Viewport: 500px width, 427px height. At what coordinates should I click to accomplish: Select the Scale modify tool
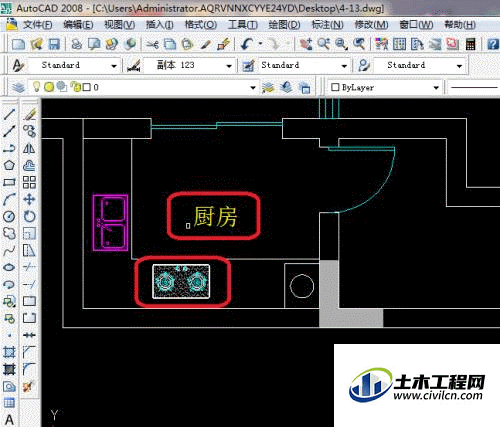(29, 233)
